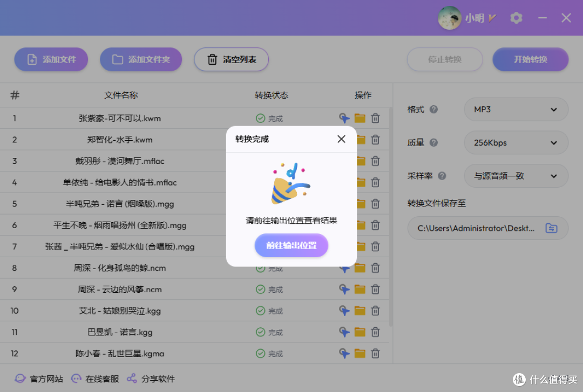
Task: Open folder for 巴昱凯 - 诺言.kgg
Action: 360,332
